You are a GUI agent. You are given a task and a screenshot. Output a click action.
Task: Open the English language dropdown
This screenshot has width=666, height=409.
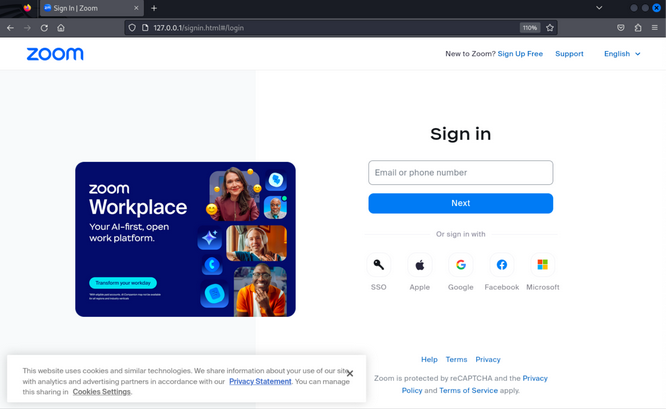pyautogui.click(x=622, y=54)
